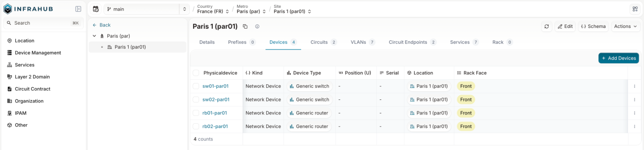The height and width of the screenshot is (150, 644).
Task: Check the rb01-par01 row checkbox
Action: [x=196, y=113]
